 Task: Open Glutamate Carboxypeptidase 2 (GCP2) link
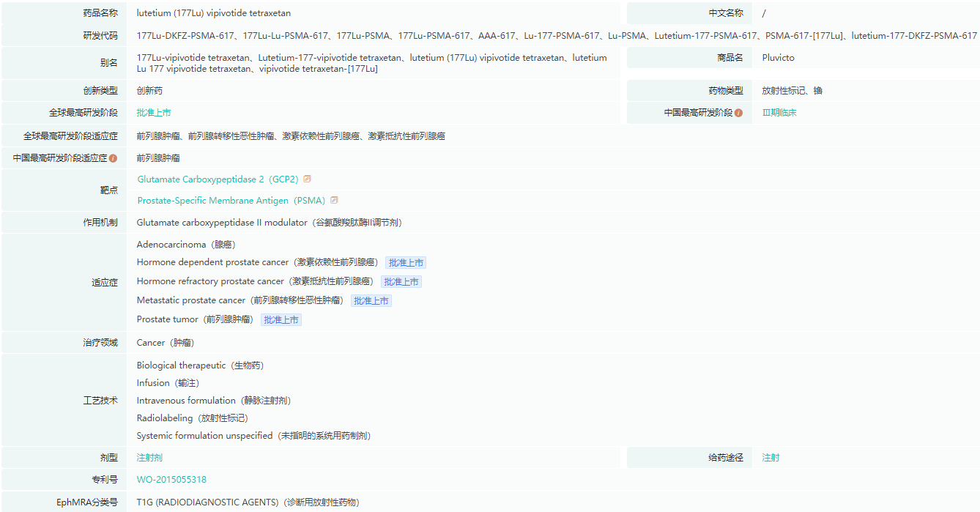point(218,179)
